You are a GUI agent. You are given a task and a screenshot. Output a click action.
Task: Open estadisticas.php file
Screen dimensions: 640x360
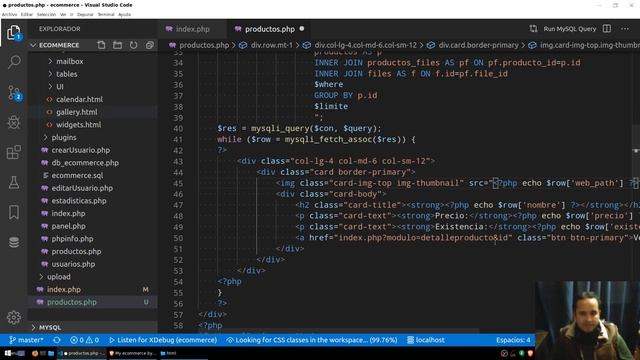[x=79, y=200]
